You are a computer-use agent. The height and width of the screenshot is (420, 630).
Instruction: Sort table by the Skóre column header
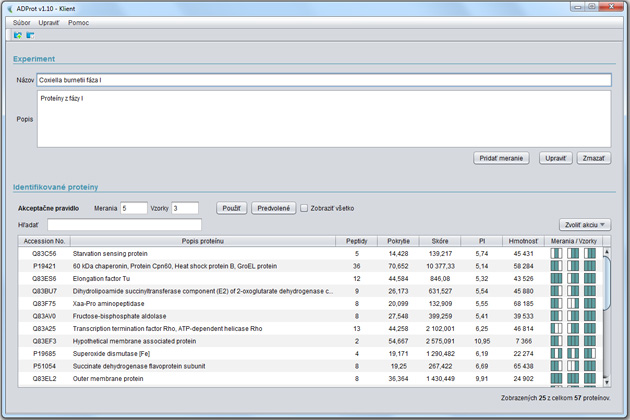(x=439, y=241)
